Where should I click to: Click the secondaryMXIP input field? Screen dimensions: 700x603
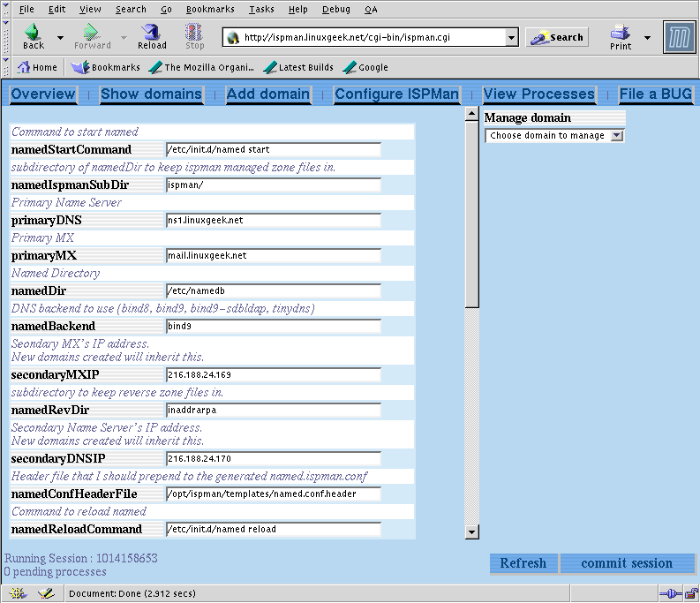pyautogui.click(x=274, y=374)
